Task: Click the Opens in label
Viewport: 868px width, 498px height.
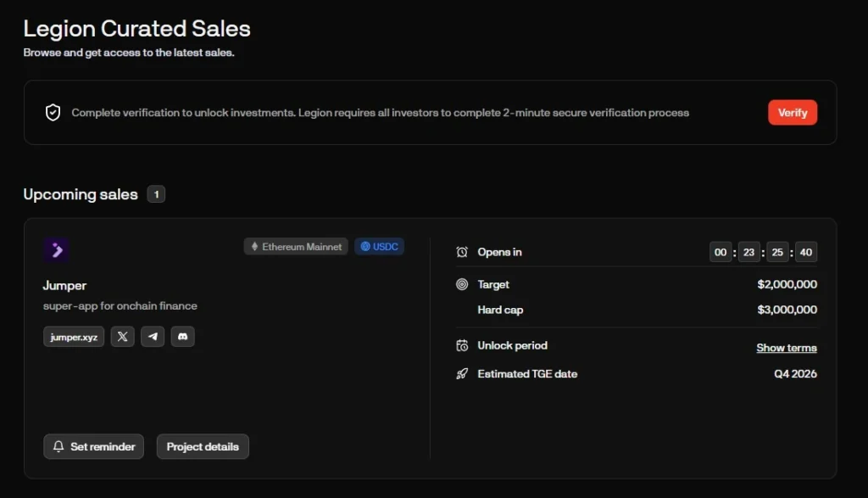Action: point(500,252)
